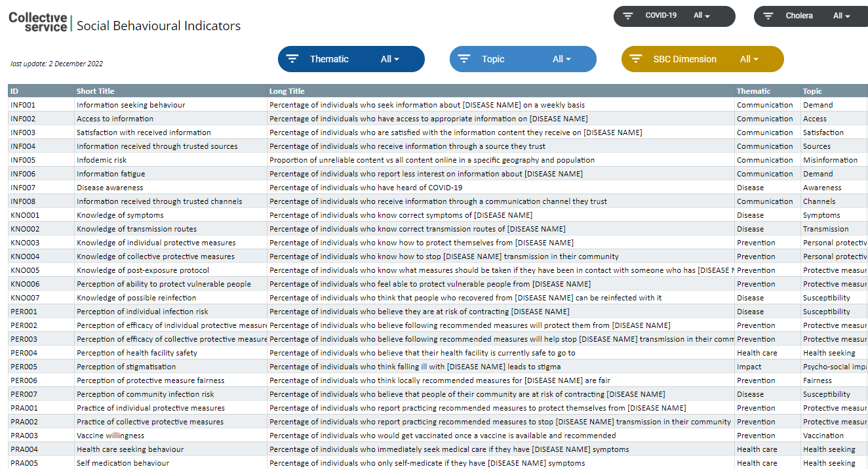Viewport: 868px width, 469px height.
Task: Open the Cholera All dropdown
Action: point(842,16)
